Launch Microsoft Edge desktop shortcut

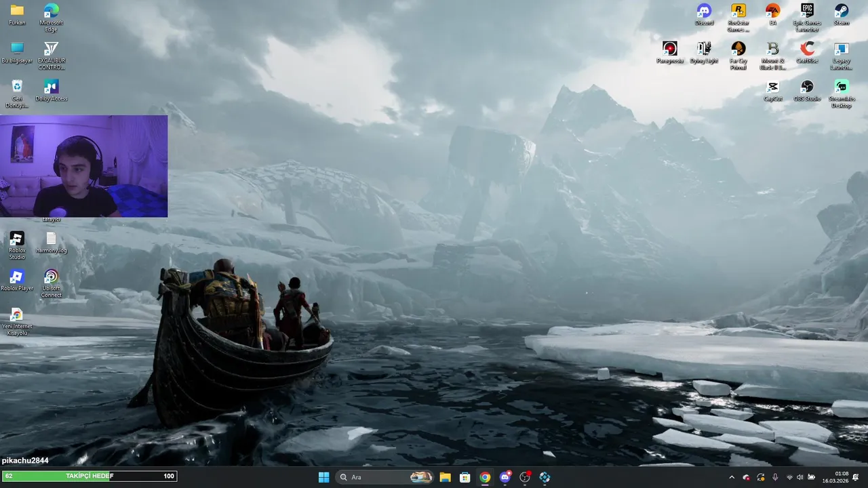[x=51, y=18]
